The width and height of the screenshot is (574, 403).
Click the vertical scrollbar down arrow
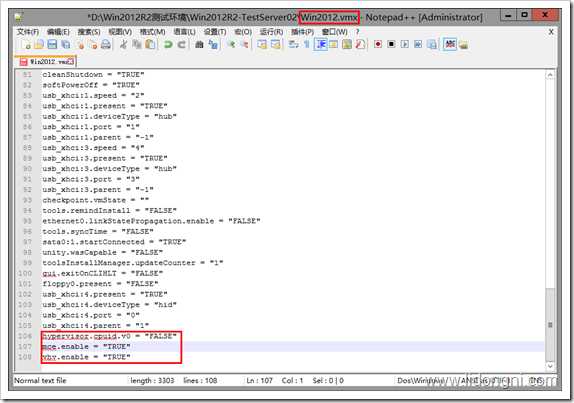click(550, 365)
